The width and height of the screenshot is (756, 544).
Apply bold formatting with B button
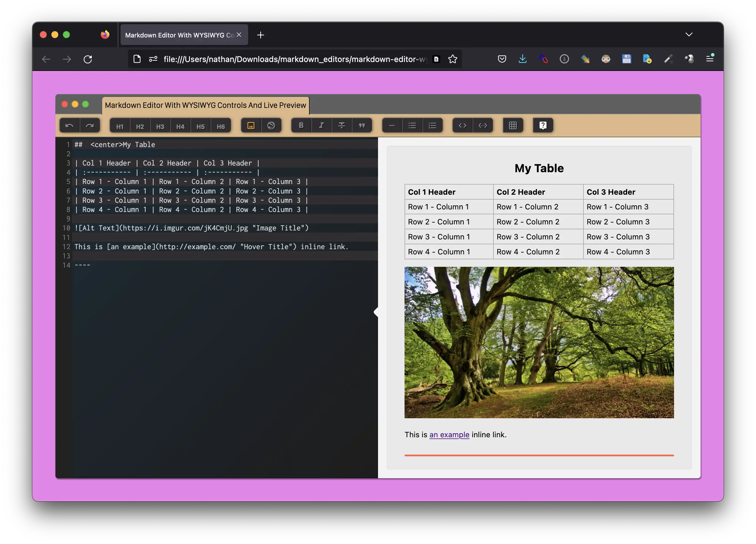point(301,125)
